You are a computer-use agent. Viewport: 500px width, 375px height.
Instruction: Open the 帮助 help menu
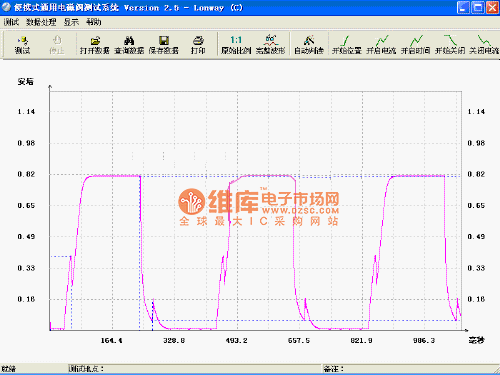coord(94,22)
